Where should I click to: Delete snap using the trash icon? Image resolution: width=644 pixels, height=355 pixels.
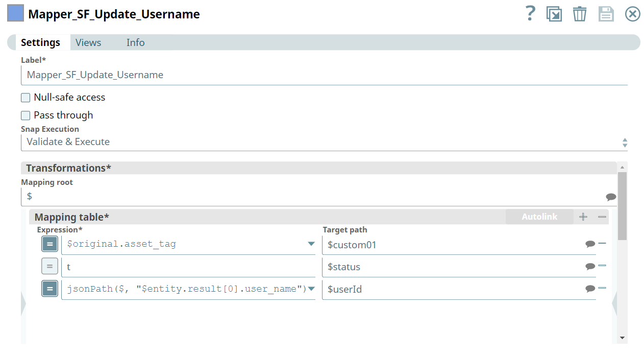(580, 14)
